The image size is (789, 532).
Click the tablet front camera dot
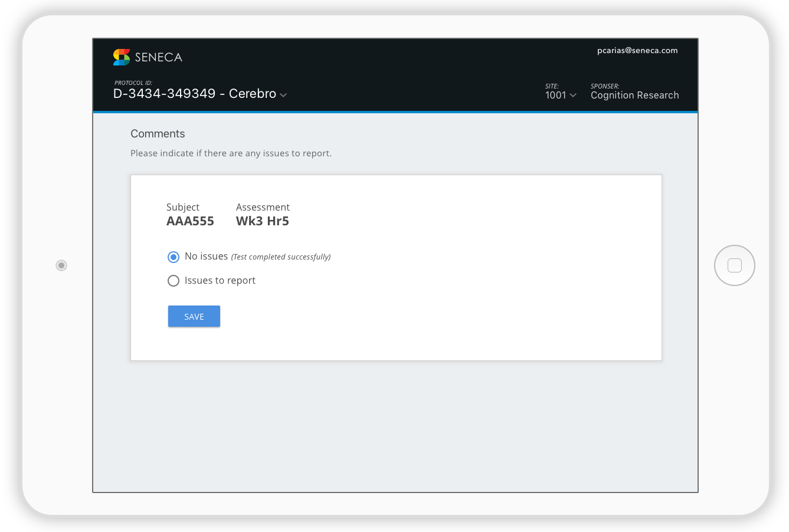[61, 265]
